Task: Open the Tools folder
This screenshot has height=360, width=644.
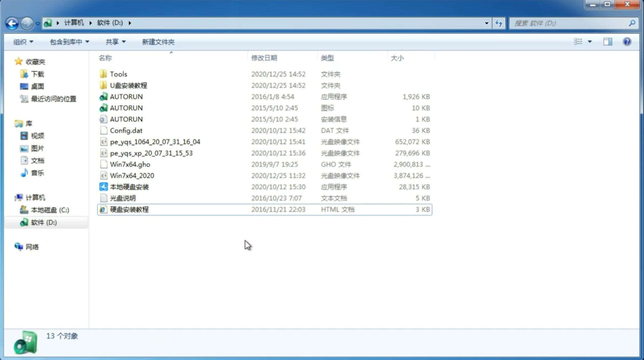Action: (118, 74)
